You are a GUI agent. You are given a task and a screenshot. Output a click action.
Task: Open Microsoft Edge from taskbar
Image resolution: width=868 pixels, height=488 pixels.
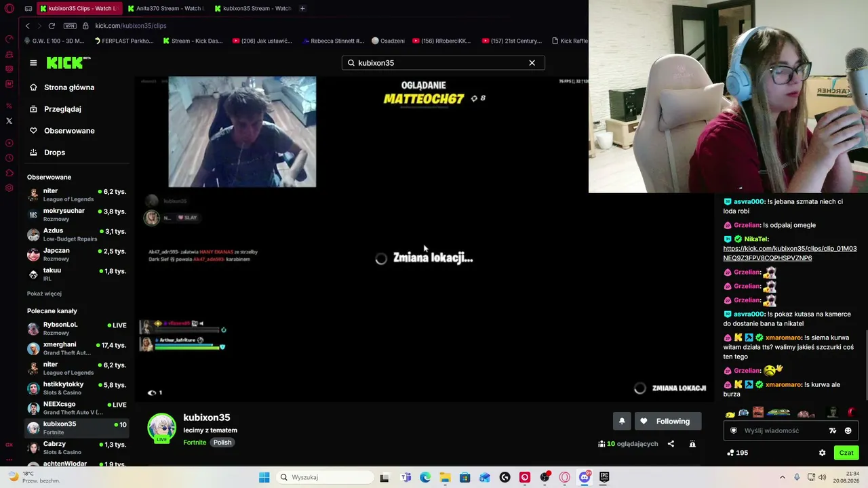425,477
